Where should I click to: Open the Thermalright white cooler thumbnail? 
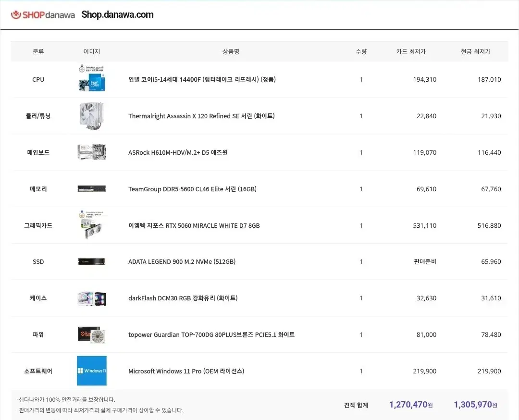[x=92, y=115]
